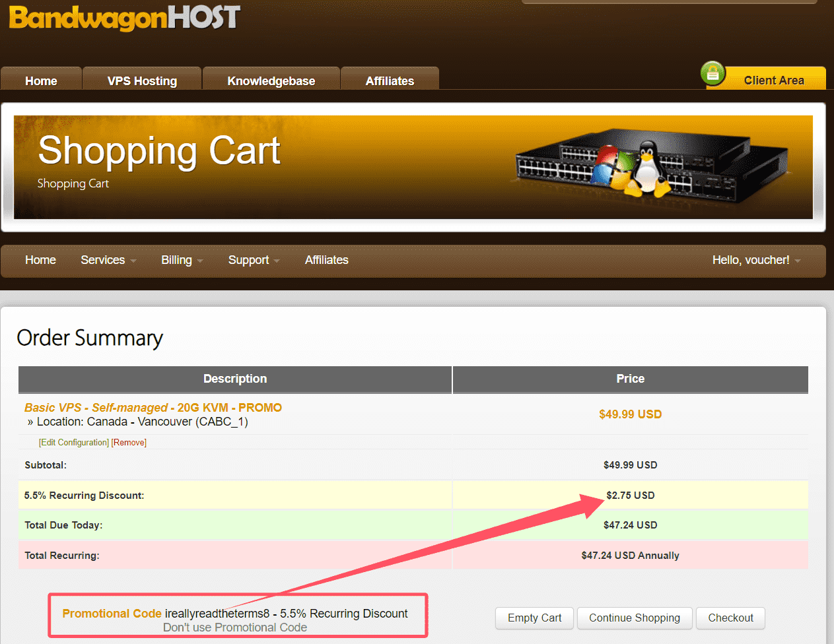Click the Total Due Today label
834x644 pixels.
tap(63, 525)
